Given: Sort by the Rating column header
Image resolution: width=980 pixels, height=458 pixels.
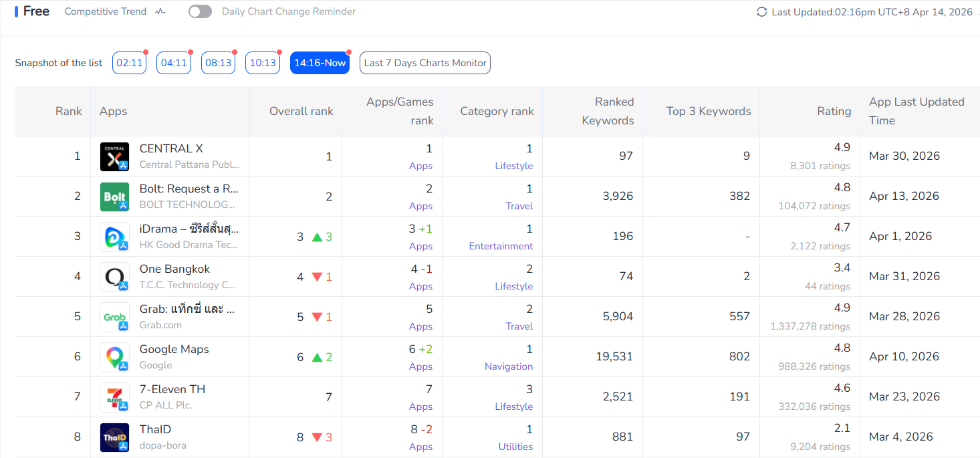Looking at the screenshot, I should 834,111.
